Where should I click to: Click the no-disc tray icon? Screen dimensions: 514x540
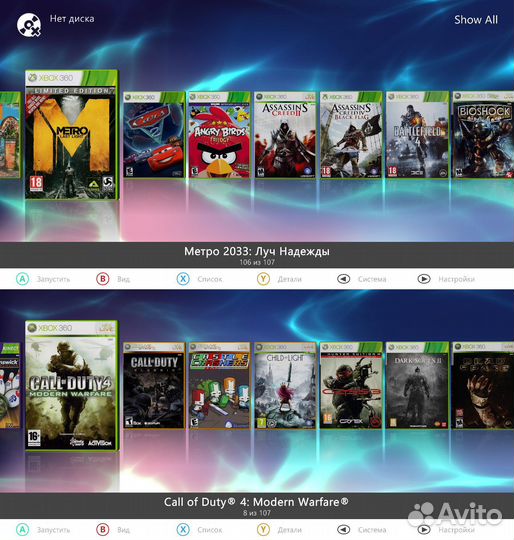[x=29, y=24]
